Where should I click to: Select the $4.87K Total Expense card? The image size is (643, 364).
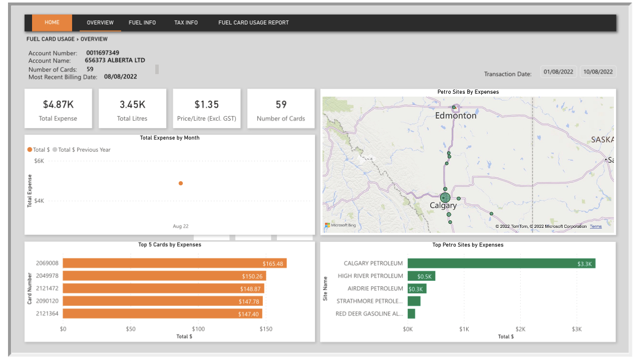click(x=59, y=109)
